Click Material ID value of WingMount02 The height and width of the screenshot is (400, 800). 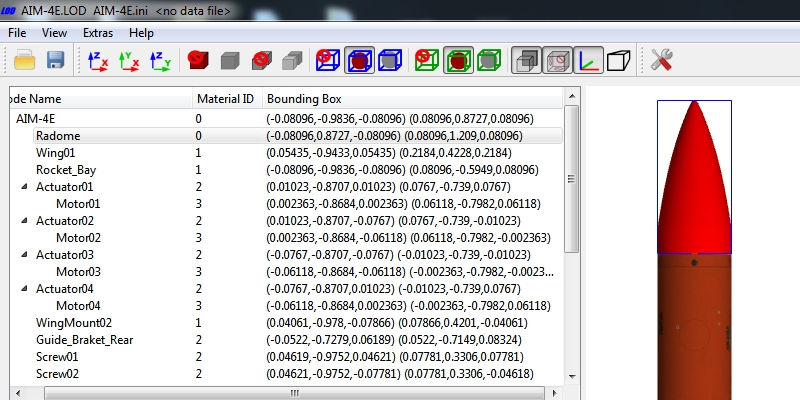pos(198,322)
